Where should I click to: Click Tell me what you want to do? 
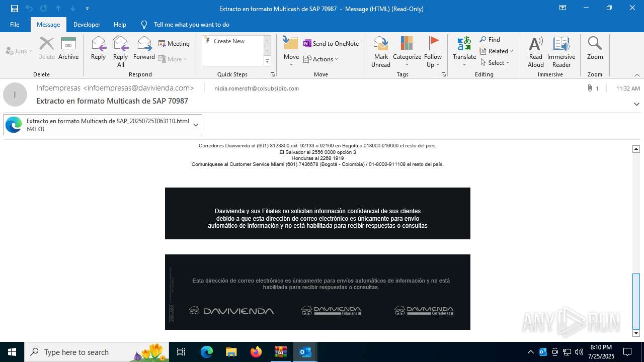pos(191,24)
